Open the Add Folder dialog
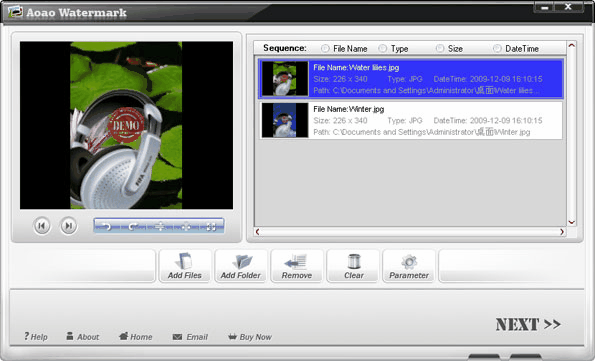Image resolution: width=595 pixels, height=361 pixels. click(x=241, y=266)
